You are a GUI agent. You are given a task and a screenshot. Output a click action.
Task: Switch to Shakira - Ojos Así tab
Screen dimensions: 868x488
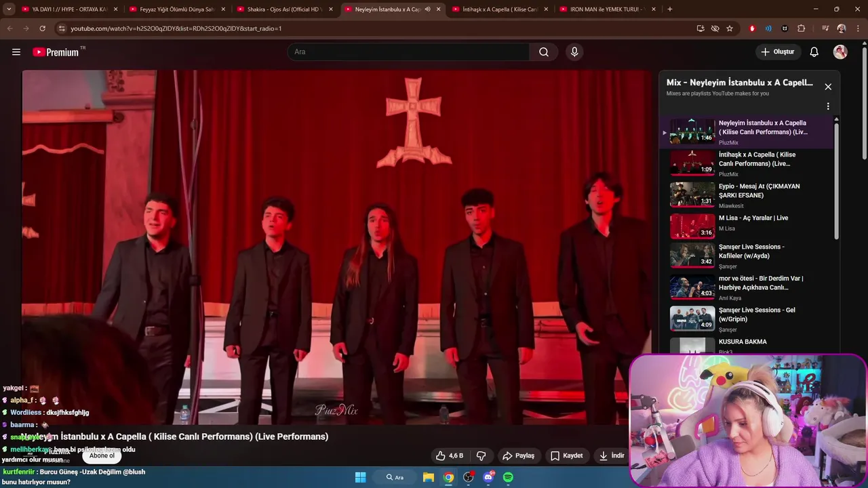284,9
